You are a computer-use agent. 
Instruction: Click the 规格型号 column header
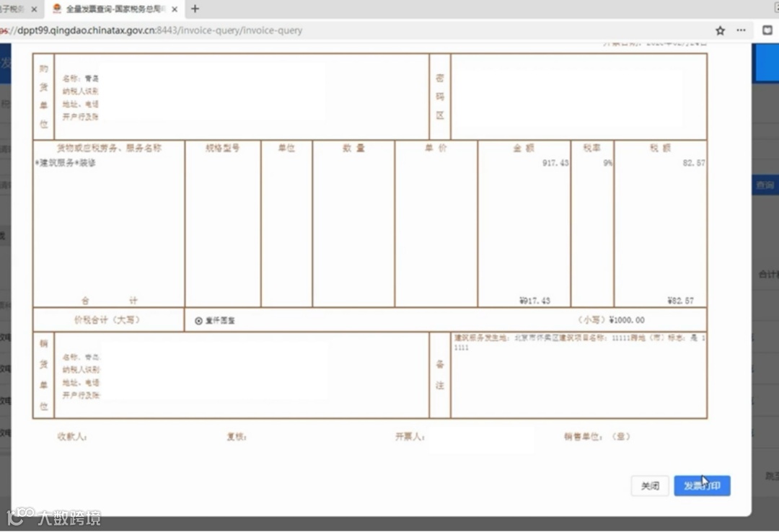[x=223, y=148]
